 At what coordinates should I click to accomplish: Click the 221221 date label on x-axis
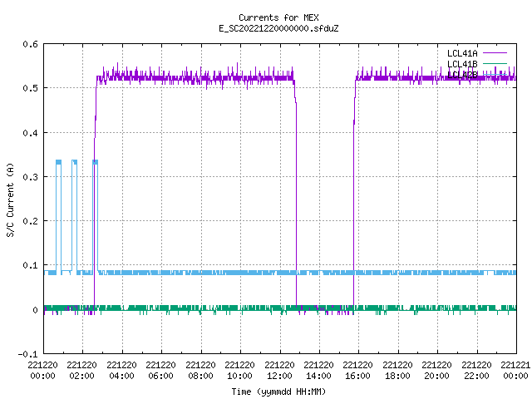click(515, 365)
